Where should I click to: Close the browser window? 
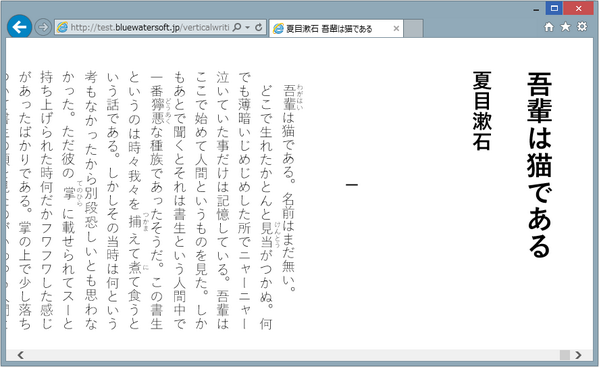[x=578, y=8]
